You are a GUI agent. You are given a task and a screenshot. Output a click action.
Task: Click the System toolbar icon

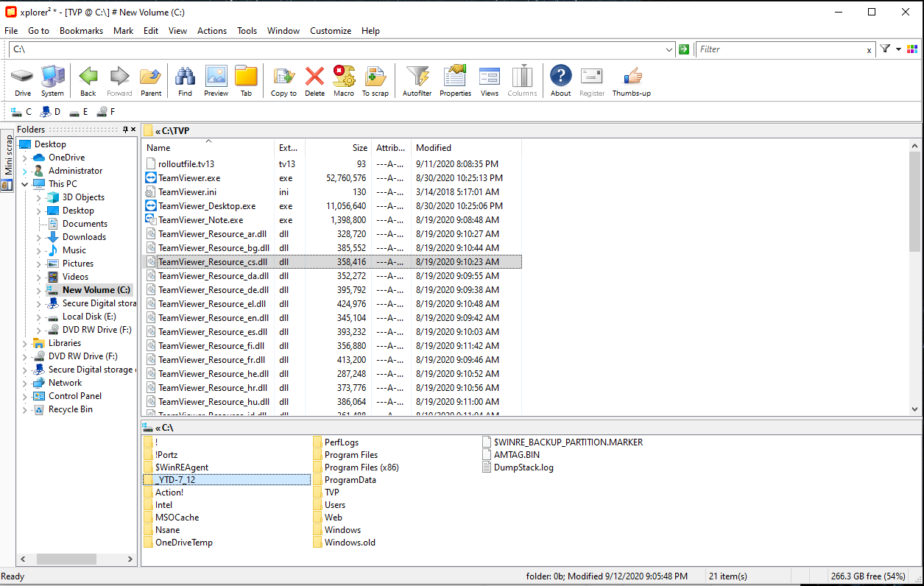pos(52,81)
